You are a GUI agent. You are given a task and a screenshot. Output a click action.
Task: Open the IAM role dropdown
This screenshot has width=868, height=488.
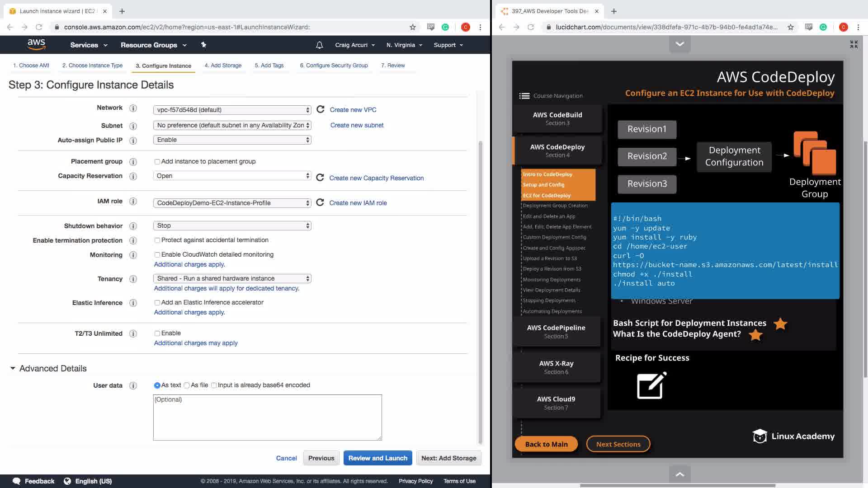coord(232,203)
